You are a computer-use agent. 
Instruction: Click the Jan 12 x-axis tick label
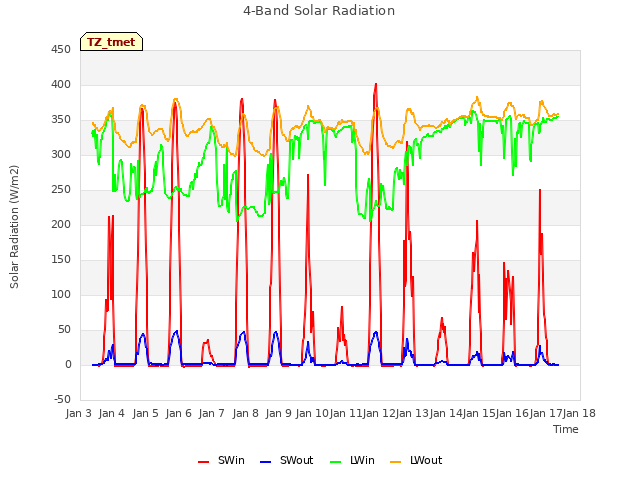click(x=379, y=413)
